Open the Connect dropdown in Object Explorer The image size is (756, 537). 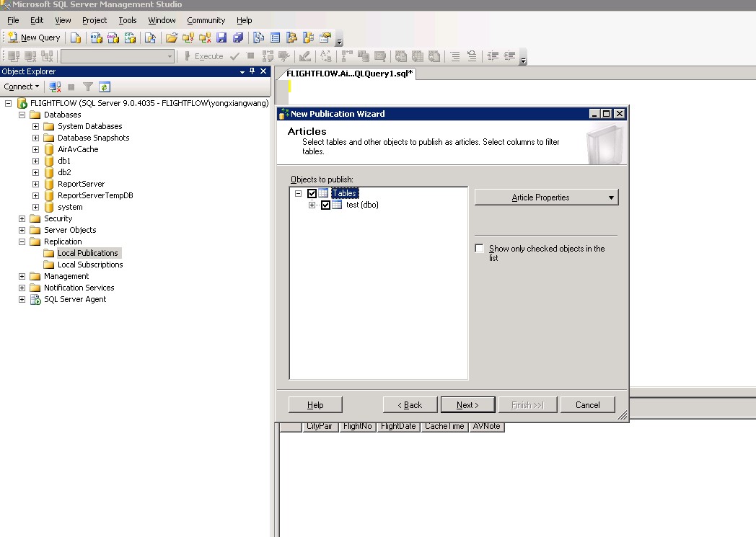[x=22, y=86]
